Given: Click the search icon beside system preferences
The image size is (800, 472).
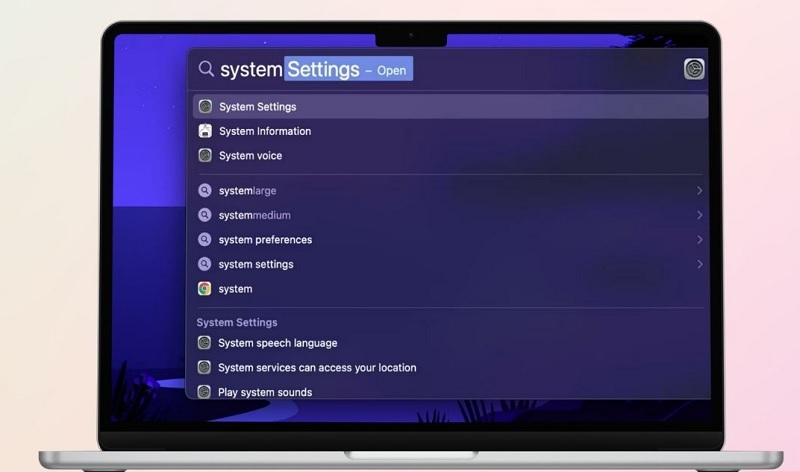Looking at the screenshot, I should pos(205,239).
